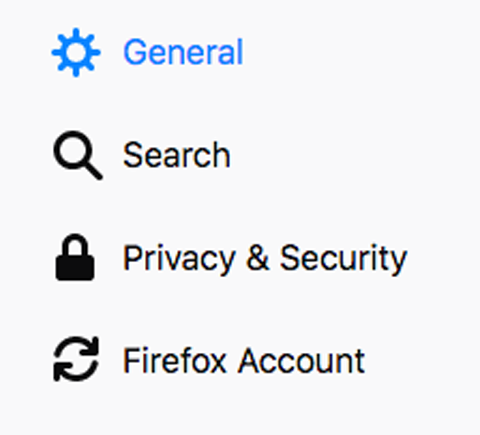480x435 pixels.
Task: Go to the Firefox Account category
Action: click(209, 360)
